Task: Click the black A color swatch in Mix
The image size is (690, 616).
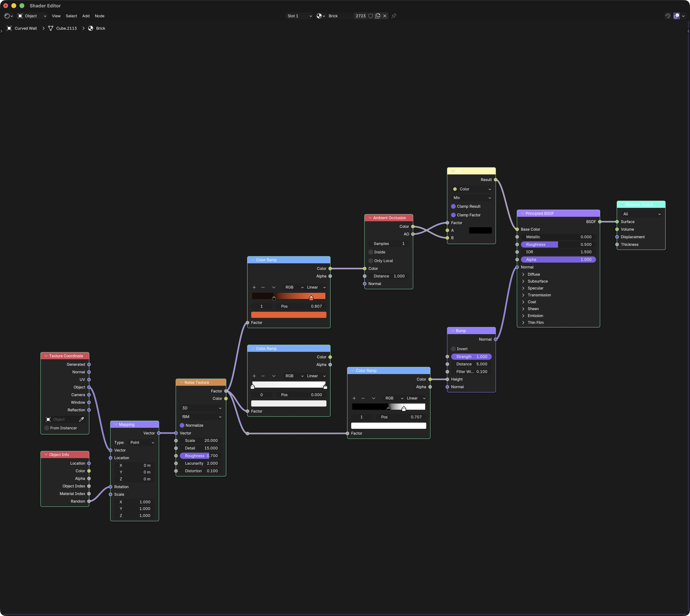Action: [x=480, y=230]
